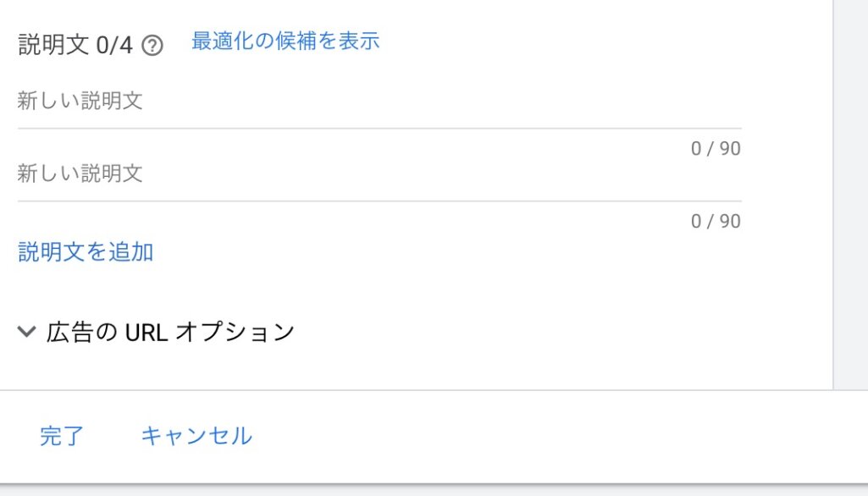Click the help icon beside 説明文 0/4

[152, 45]
